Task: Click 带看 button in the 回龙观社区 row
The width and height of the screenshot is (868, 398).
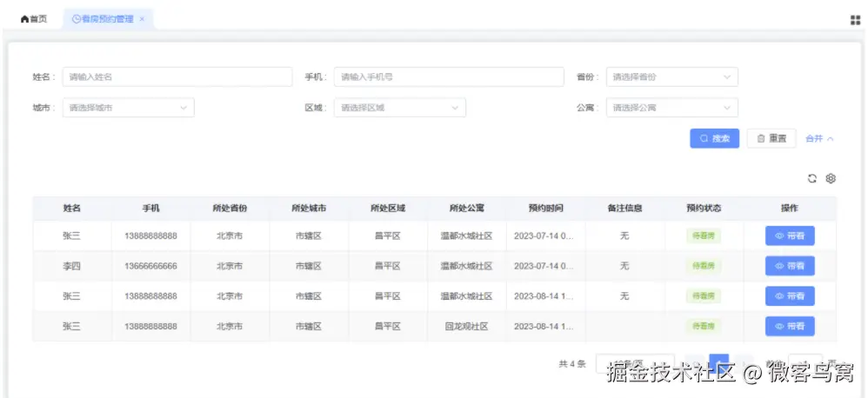Action: [x=790, y=326]
